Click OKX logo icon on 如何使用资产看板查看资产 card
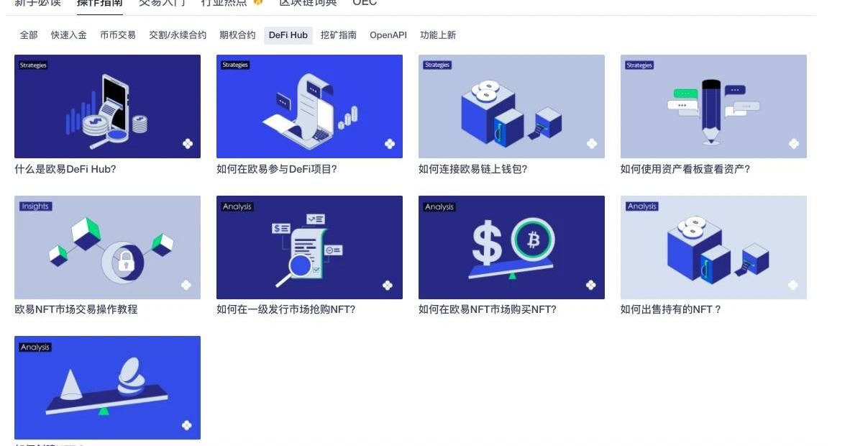Screen dimensions: 868x446 (x=794, y=144)
